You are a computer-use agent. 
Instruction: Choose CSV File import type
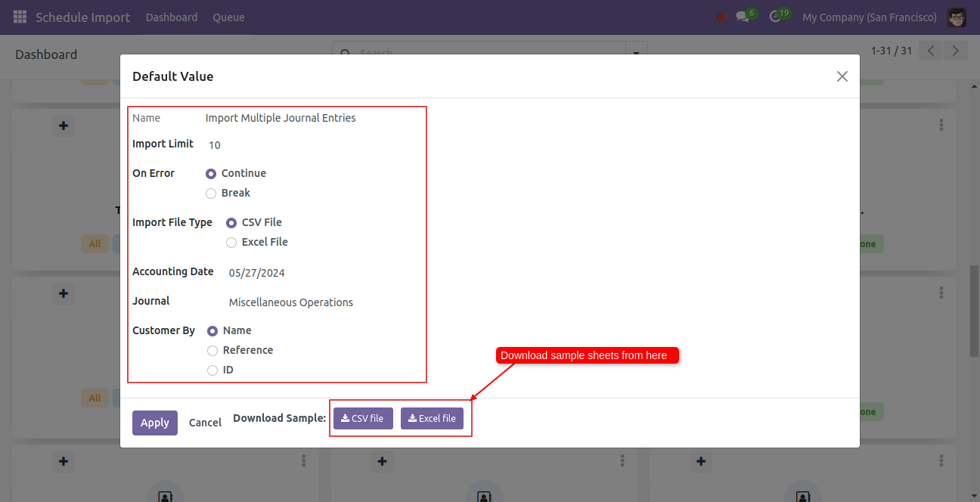231,223
